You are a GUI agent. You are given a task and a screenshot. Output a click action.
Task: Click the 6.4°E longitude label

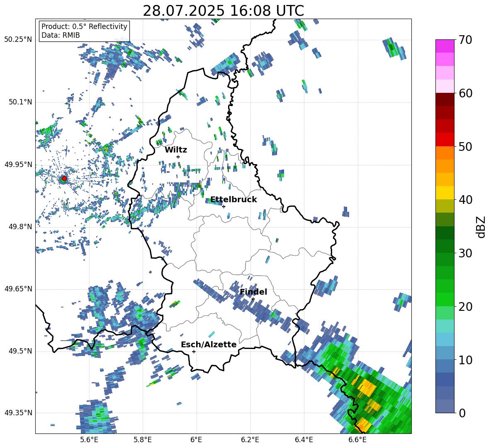pos(304,440)
